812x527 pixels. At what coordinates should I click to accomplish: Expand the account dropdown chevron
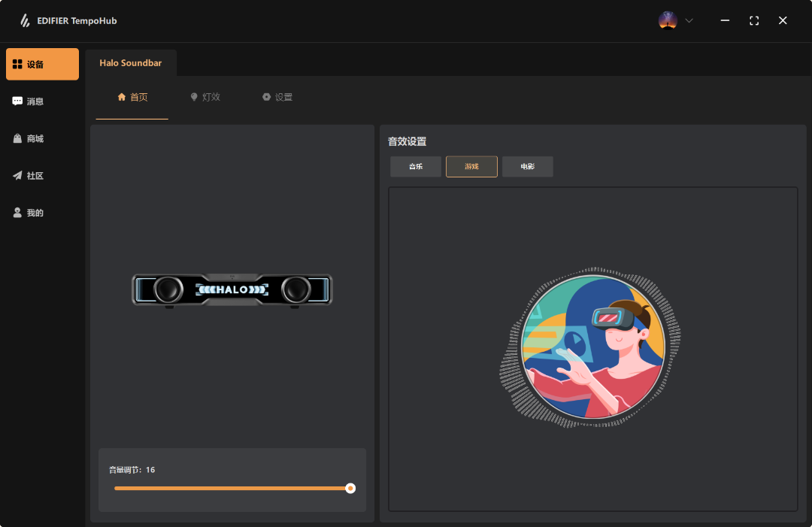pyautogui.click(x=689, y=21)
